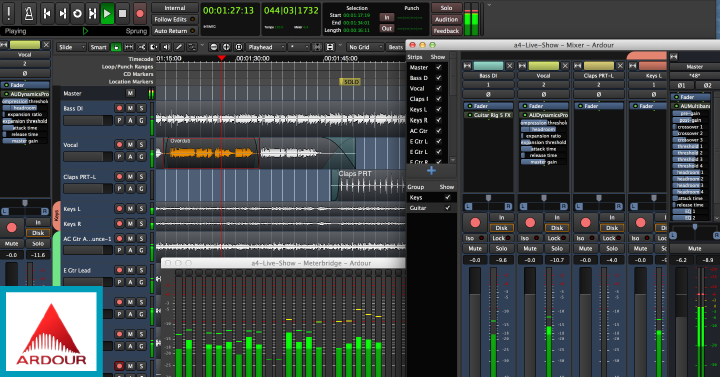Viewport: 720px width, 377px height.
Task: Click Bass DI strip teal color swatch
Action: tap(489, 66)
